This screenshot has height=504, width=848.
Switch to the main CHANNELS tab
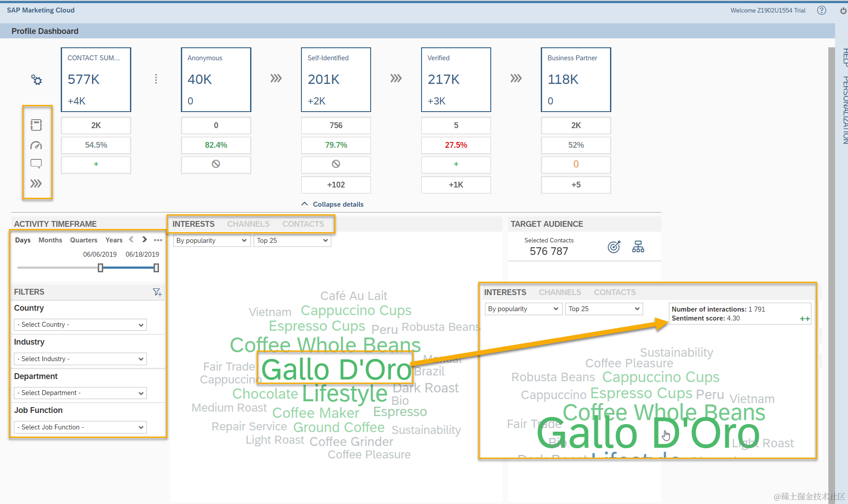248,224
